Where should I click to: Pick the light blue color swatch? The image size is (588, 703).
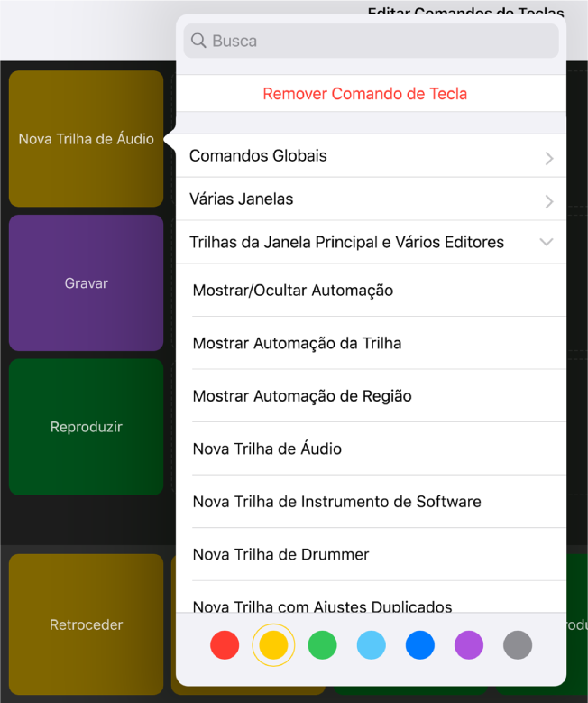point(371,645)
